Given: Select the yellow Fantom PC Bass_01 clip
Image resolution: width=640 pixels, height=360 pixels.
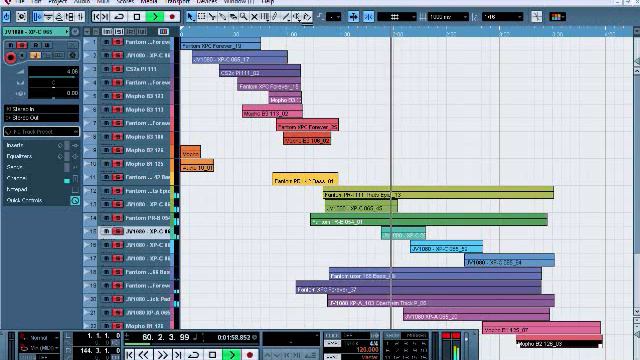Looking at the screenshot, I should [x=305, y=180].
